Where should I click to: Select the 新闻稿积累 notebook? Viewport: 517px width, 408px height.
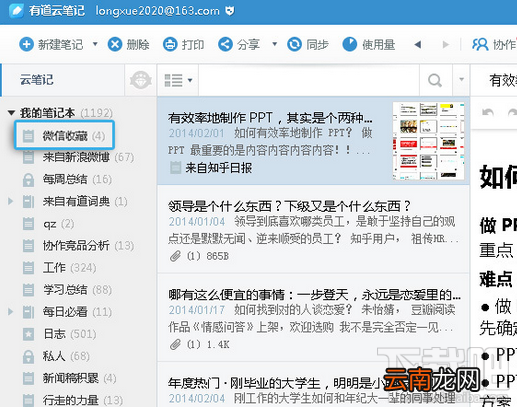(x=70, y=378)
